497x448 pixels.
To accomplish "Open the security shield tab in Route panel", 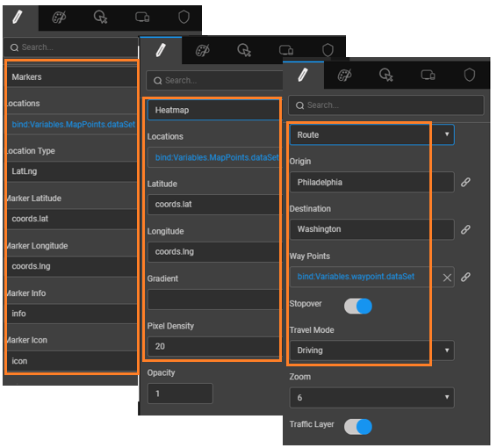I will (470, 76).
